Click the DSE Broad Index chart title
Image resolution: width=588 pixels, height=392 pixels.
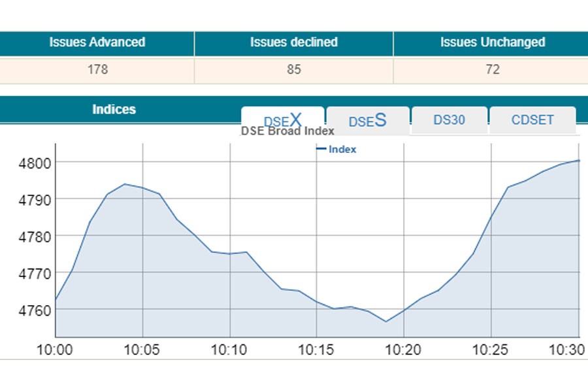pyautogui.click(x=287, y=131)
